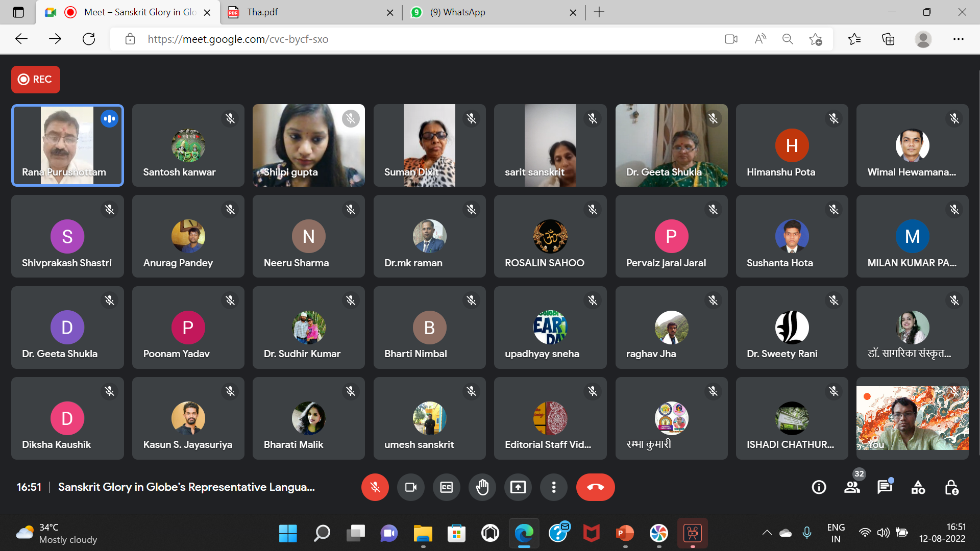
Task: Open more options three-dot menu
Action: 553,487
